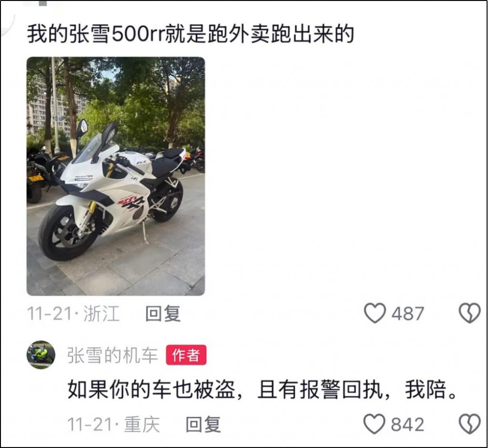
Task: Click the 11-21·重庆 timestamp
Action: 113,424
